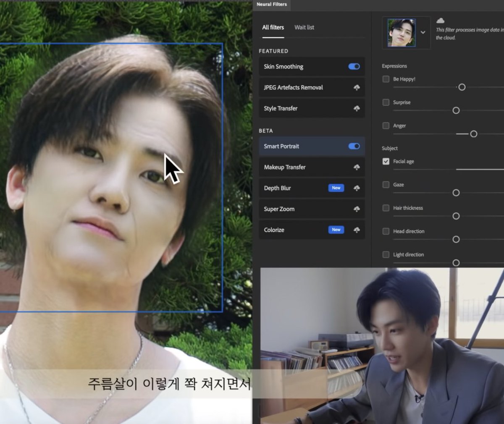
Task: Download the Super Zoom filter
Action: coord(357,209)
